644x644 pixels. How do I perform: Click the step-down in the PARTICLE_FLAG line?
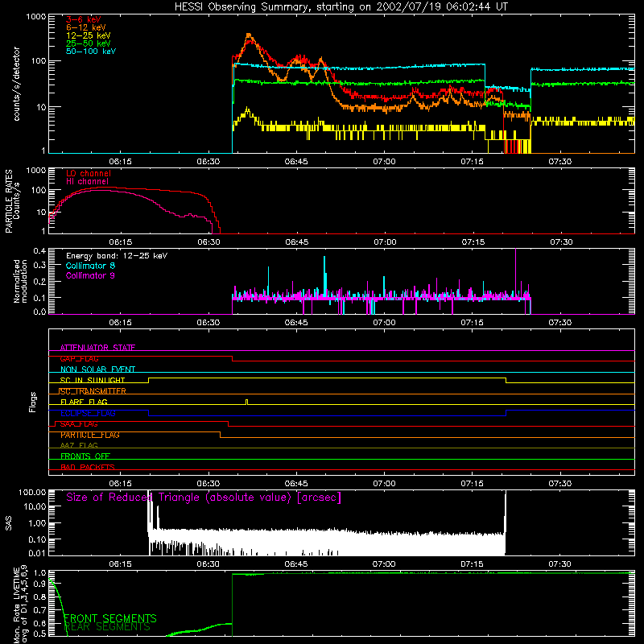[x=221, y=435]
